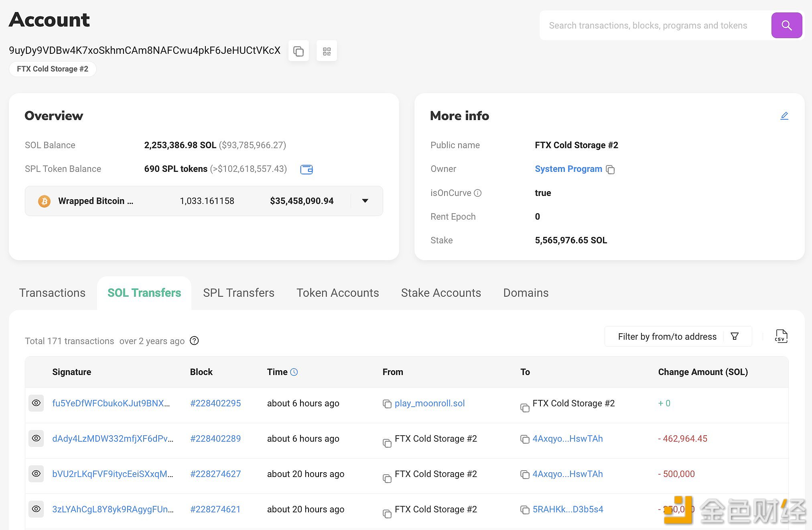Open block #228274621
Image resolution: width=812 pixels, height=530 pixels.
click(x=215, y=509)
